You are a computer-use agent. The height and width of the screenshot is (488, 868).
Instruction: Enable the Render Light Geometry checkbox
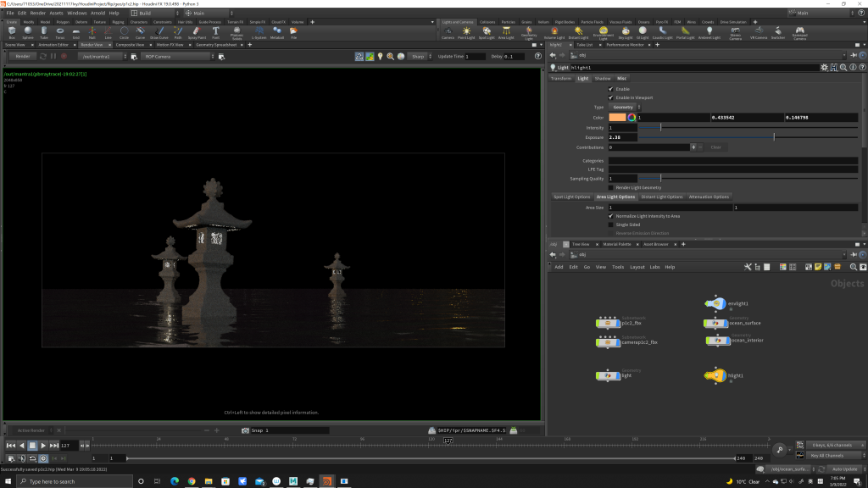pyautogui.click(x=610, y=187)
